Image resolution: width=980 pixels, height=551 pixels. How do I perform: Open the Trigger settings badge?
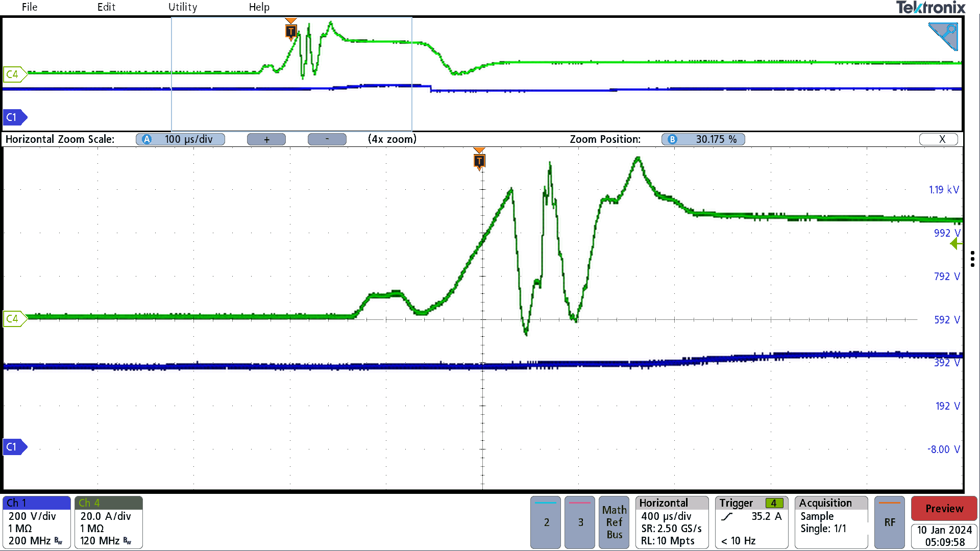coord(752,522)
